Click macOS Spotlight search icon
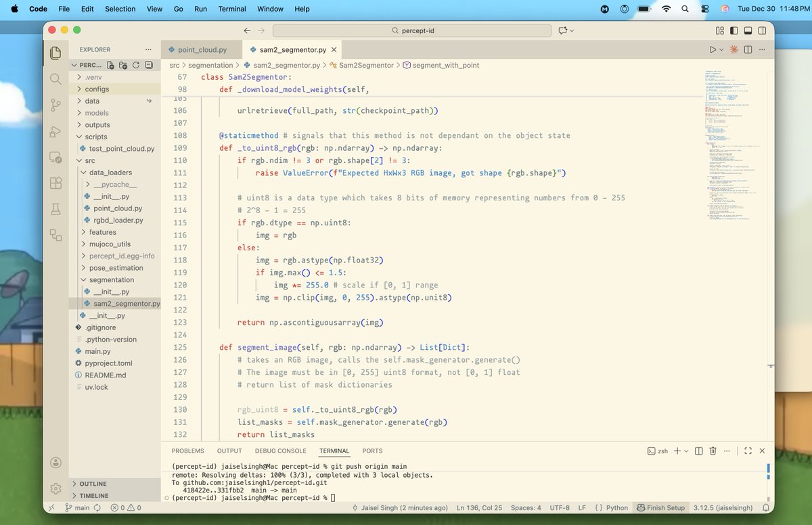812x525 pixels. tap(685, 9)
